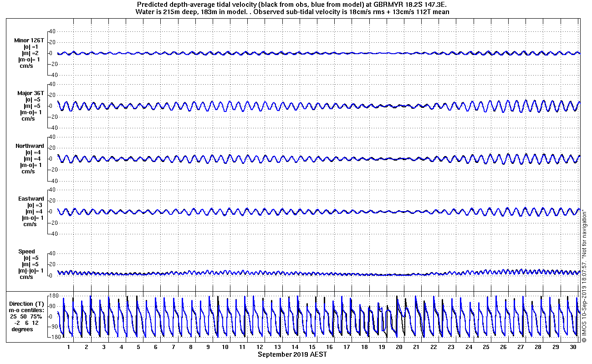Click day 9 on the date axis
592x364 pixels.
208,347
